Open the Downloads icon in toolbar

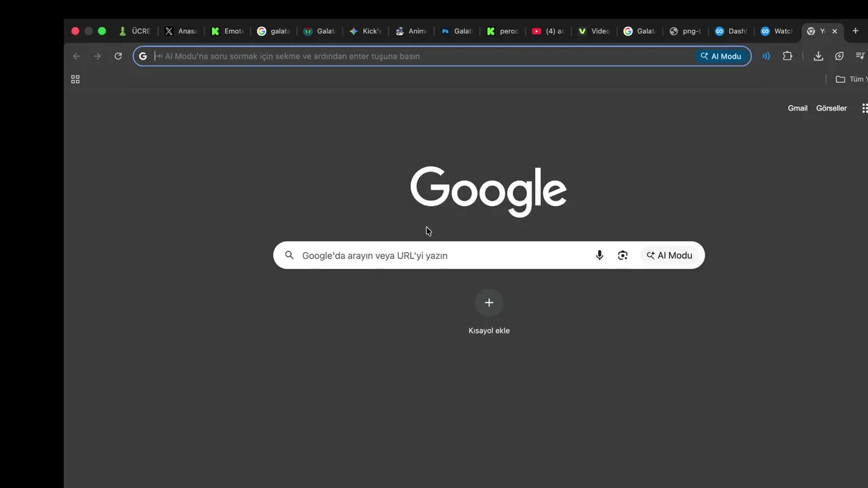click(x=818, y=56)
